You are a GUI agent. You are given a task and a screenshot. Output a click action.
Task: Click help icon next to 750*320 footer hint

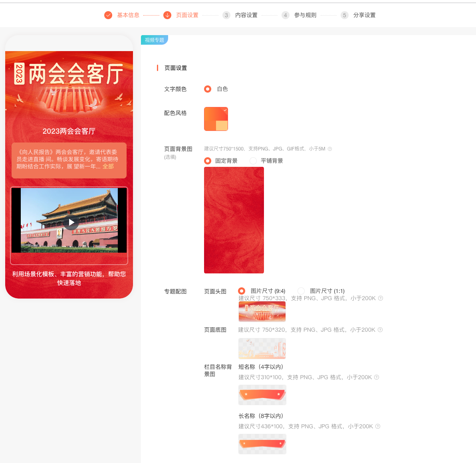(x=380, y=330)
